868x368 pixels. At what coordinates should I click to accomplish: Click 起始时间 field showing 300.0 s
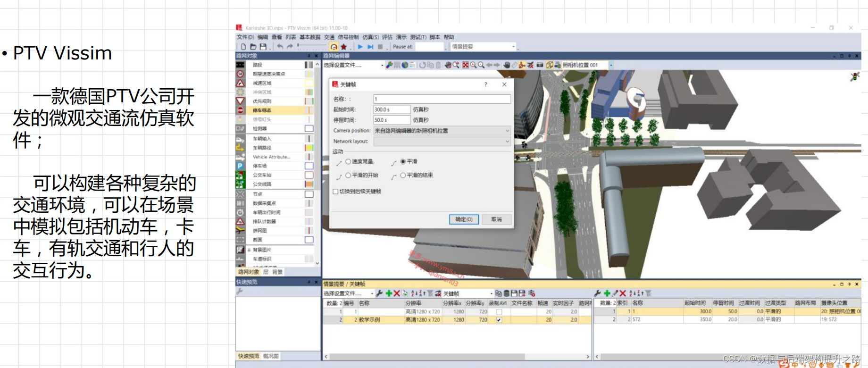point(392,109)
